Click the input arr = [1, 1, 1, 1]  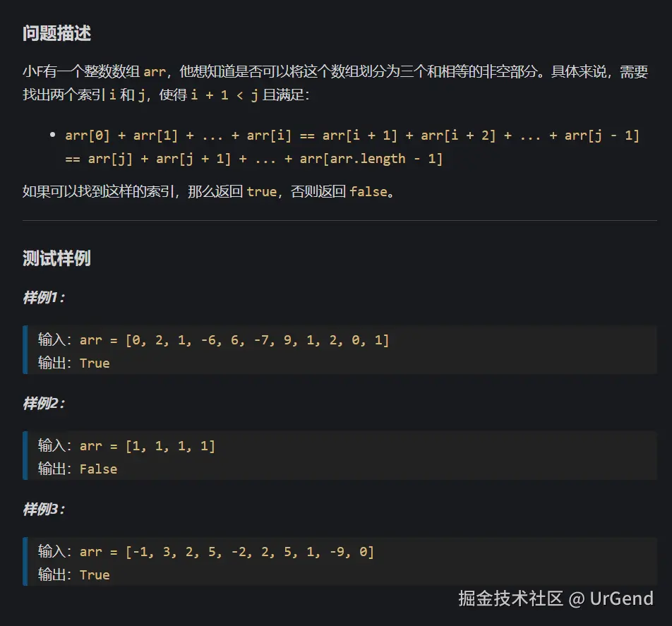coord(148,446)
